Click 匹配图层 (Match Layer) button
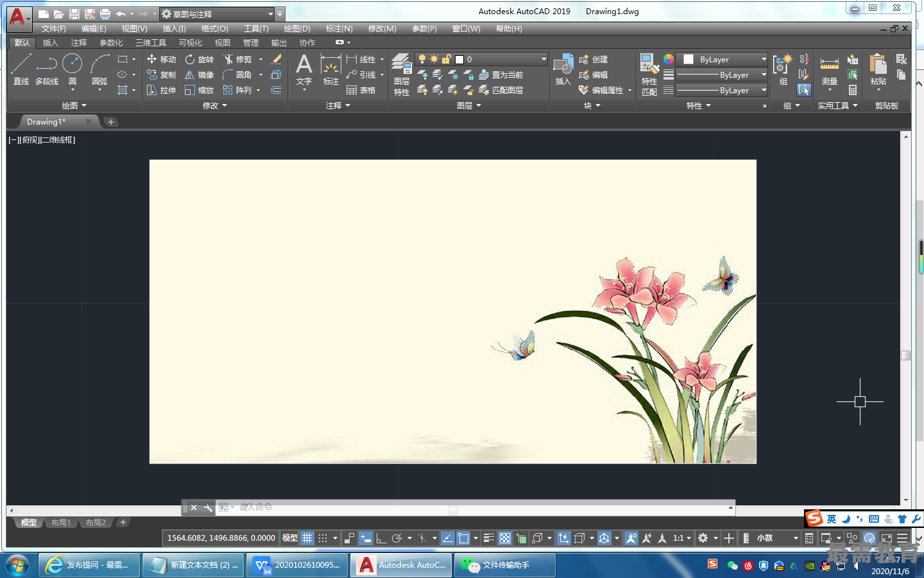Screen dimensions: 924x578 501,90
